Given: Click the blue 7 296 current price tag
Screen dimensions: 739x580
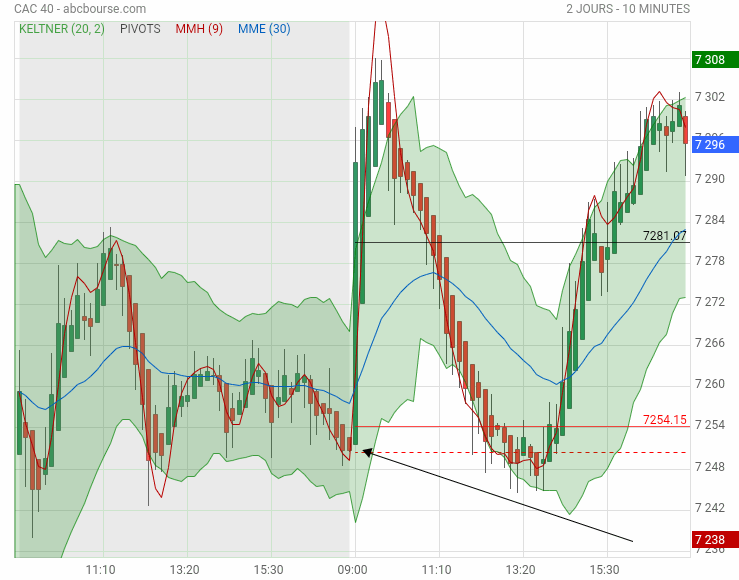Looking at the screenshot, I should click(715, 144).
